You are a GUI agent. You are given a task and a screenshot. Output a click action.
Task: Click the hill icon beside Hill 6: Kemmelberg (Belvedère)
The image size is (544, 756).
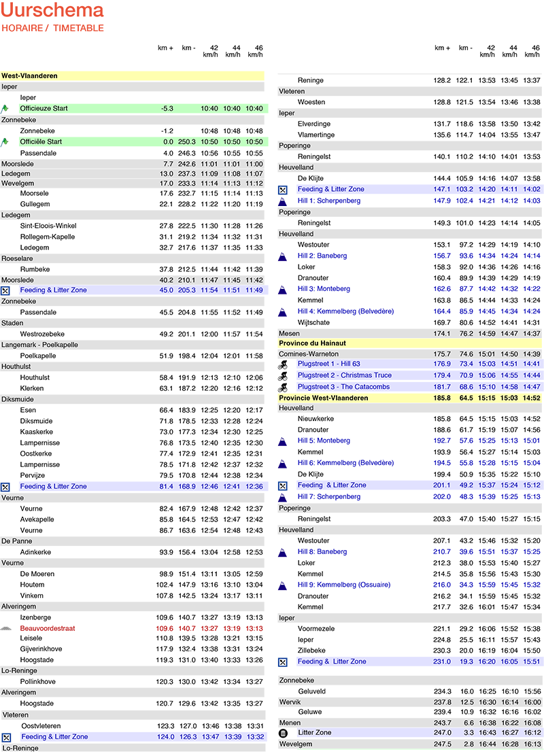(283, 464)
